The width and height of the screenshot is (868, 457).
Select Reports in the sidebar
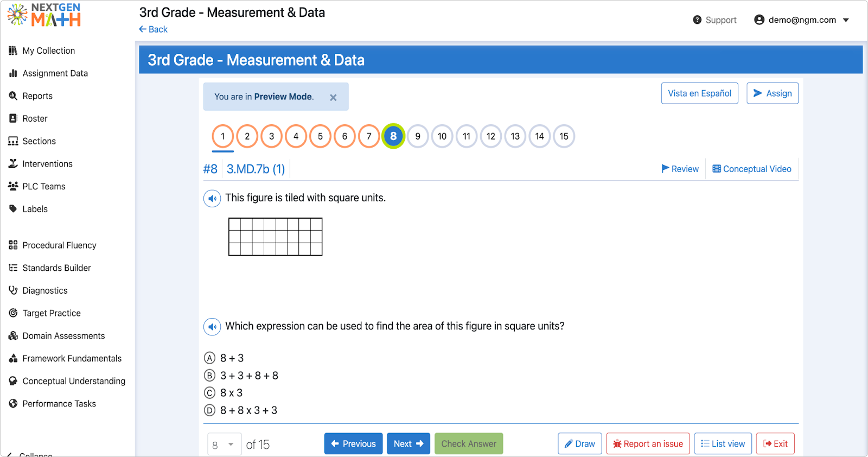pyautogui.click(x=37, y=96)
